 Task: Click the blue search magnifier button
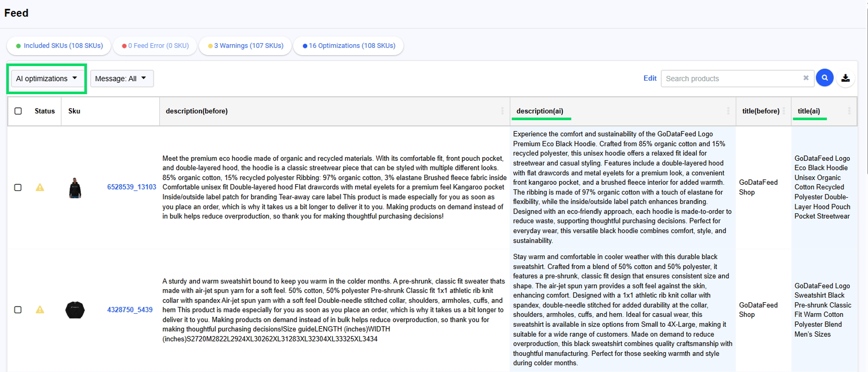pos(824,78)
